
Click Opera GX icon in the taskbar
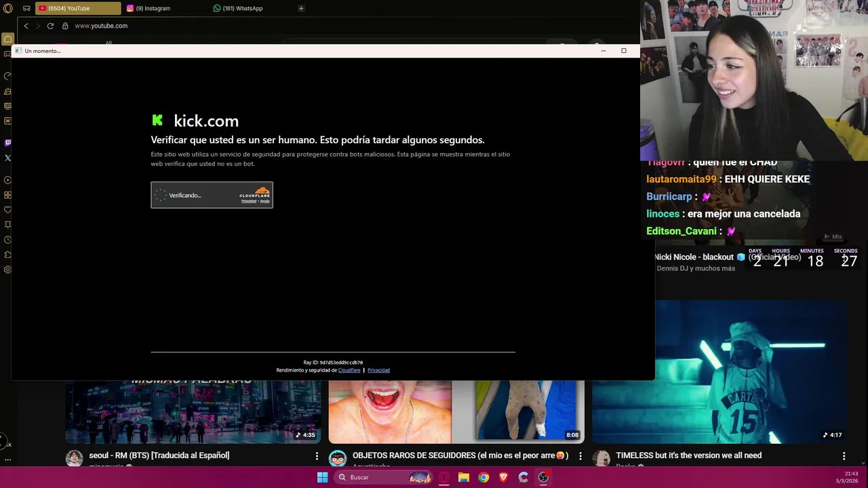pyautogui.click(x=444, y=477)
